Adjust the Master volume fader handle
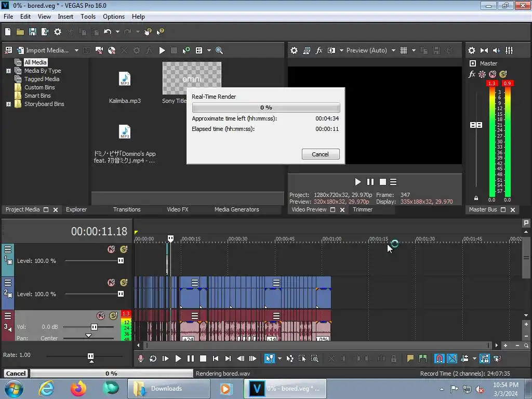Image resolution: width=532 pixels, height=399 pixels. (x=476, y=125)
